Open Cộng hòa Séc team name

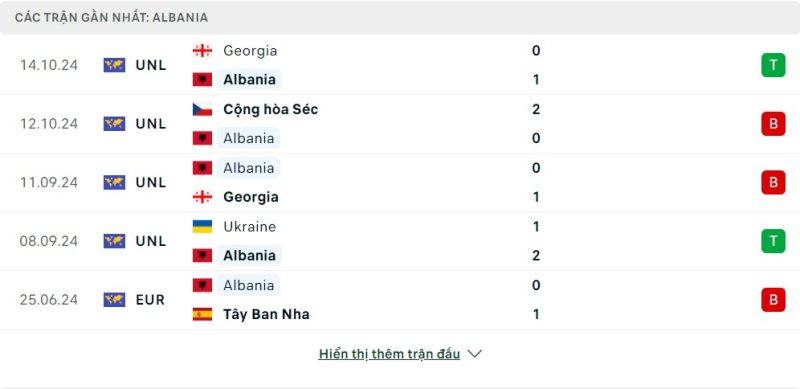point(270,109)
